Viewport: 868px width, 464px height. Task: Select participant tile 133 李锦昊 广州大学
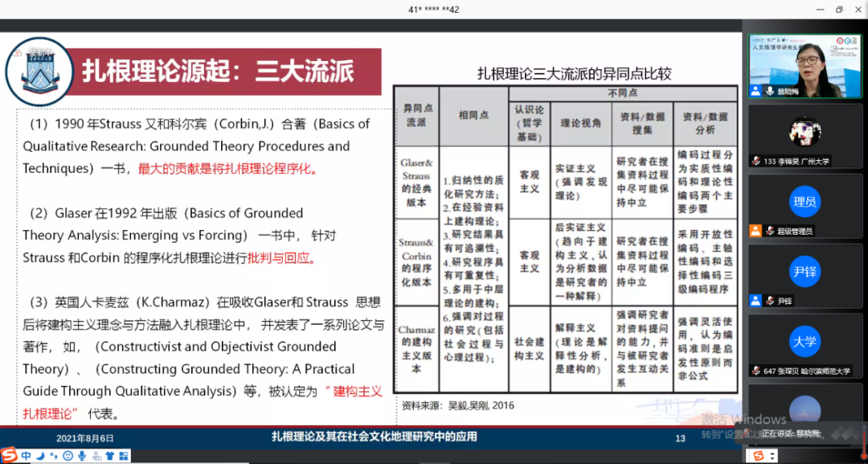[805, 136]
